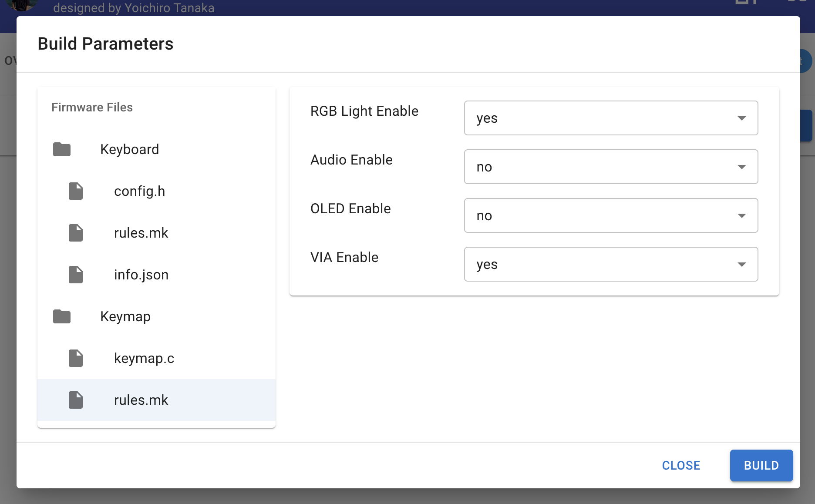Open the RGB Light Enable dropdown
This screenshot has height=504, width=815.
point(610,118)
